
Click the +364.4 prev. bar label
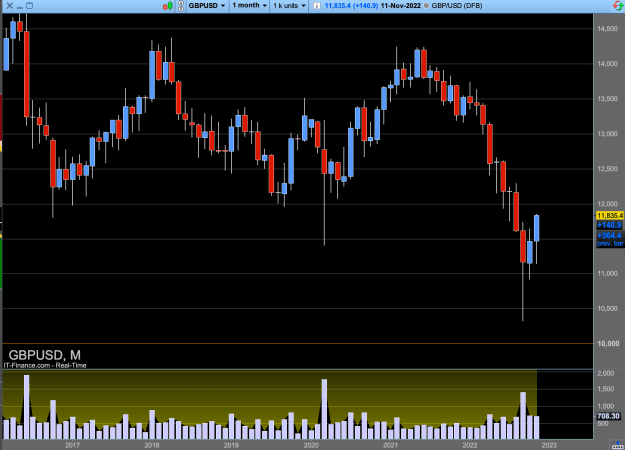(610, 239)
